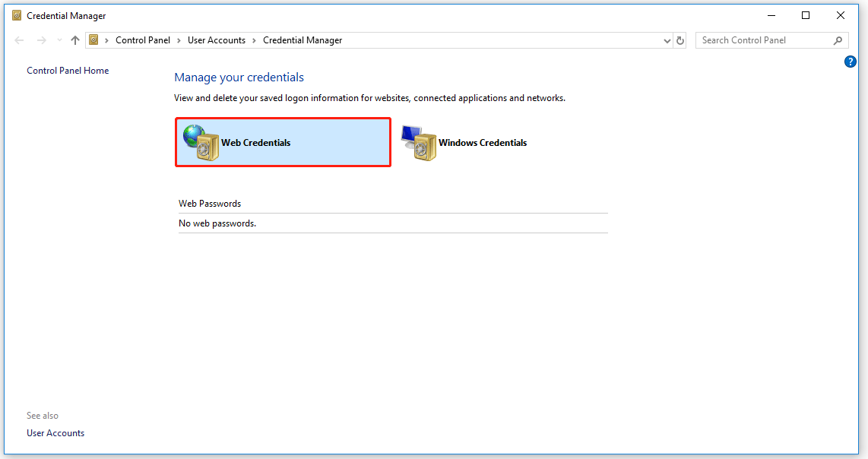Image resolution: width=868 pixels, height=459 pixels.
Task: Open Windows Credentials
Action: 483,142
